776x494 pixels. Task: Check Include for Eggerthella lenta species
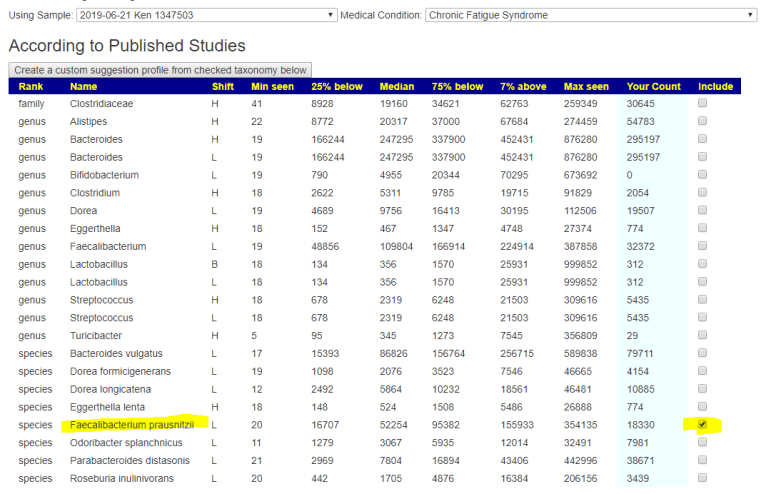(702, 406)
